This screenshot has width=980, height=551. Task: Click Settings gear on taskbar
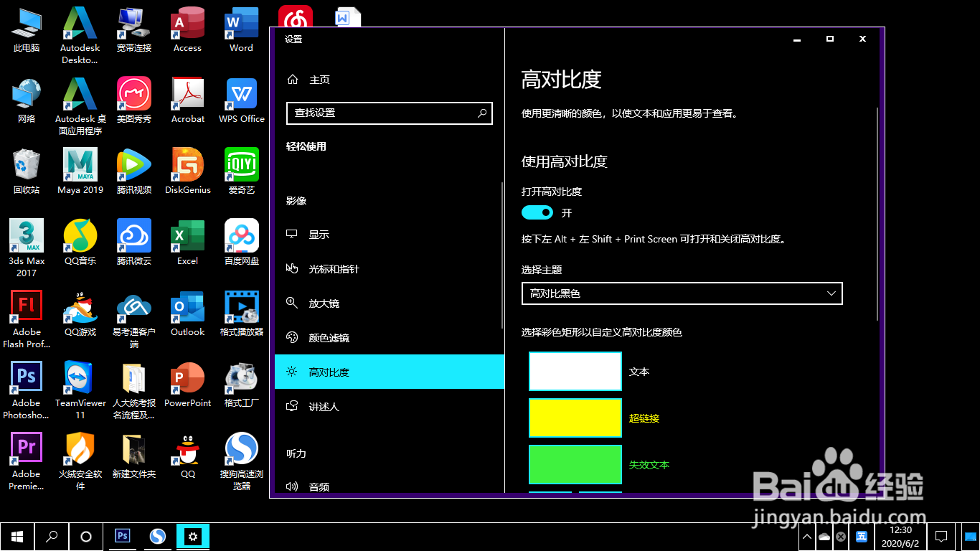click(x=192, y=536)
